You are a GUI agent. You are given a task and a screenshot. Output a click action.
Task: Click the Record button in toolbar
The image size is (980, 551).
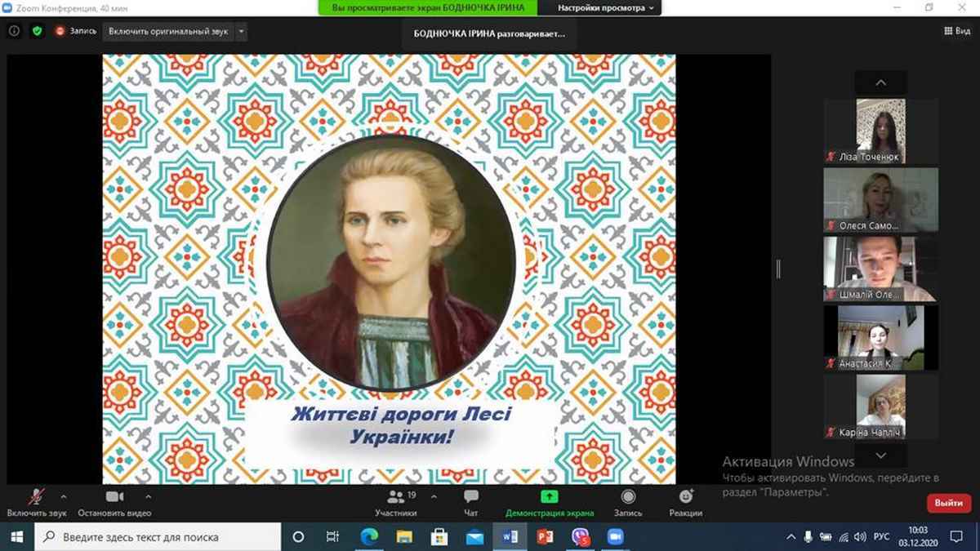point(628,497)
